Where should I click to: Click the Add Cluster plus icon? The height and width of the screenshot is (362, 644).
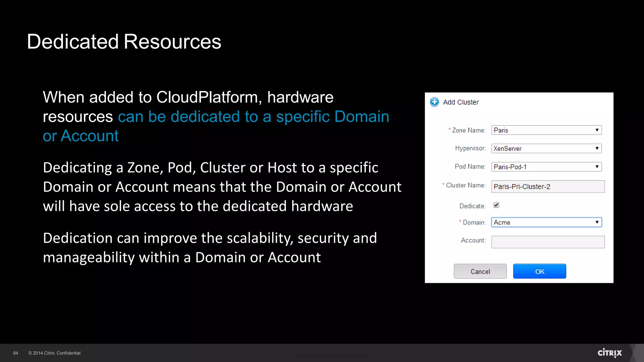pyautogui.click(x=434, y=102)
